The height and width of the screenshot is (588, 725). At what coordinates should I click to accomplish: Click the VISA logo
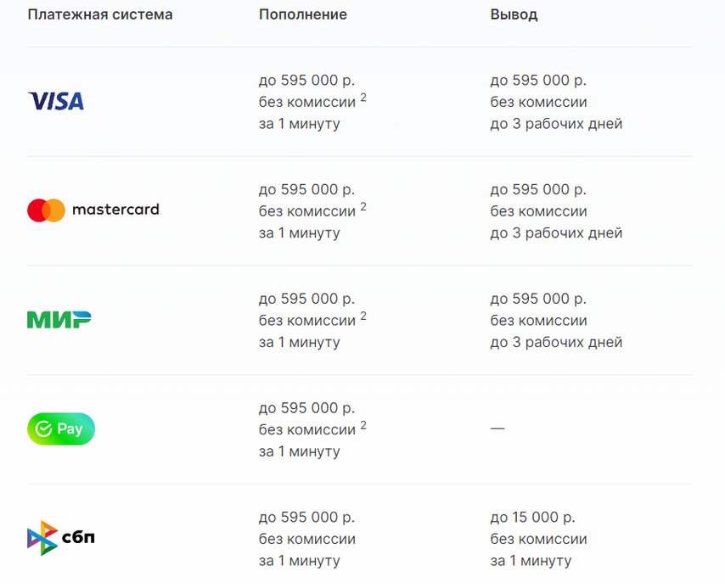pyautogui.click(x=56, y=102)
